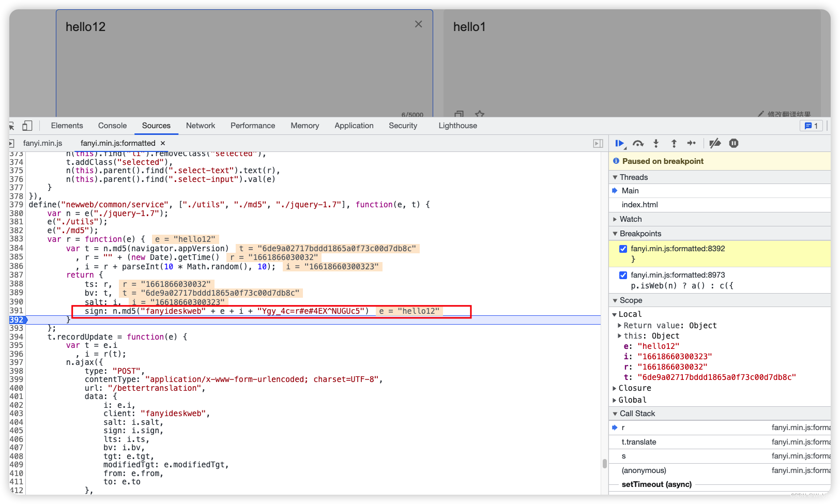The height and width of the screenshot is (504, 840).
Task: Close the fanyi.min.js:formatted tab
Action: pos(163,143)
